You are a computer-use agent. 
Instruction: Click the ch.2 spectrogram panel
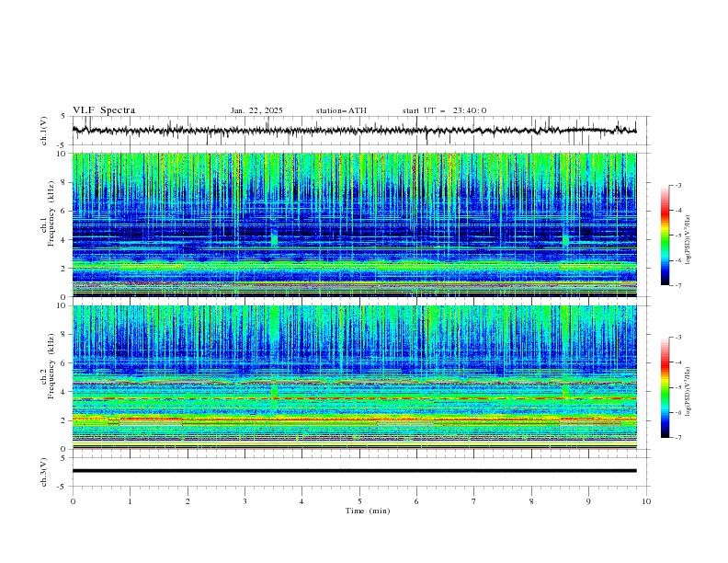point(354,377)
